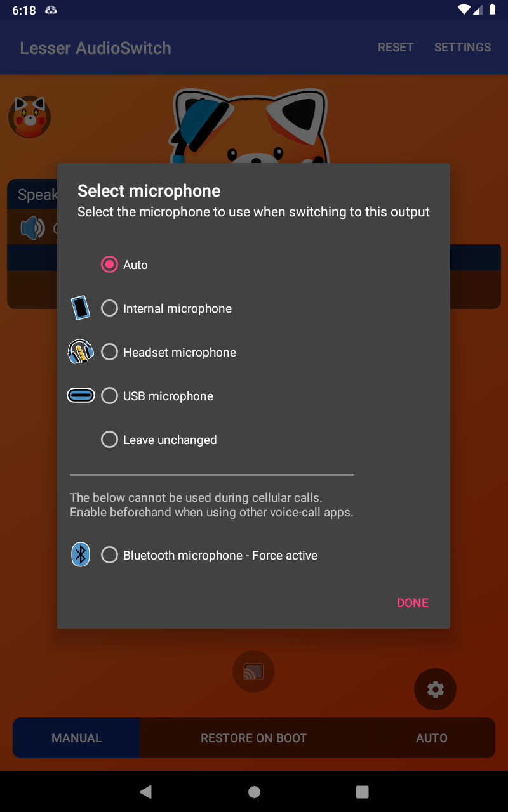Switch to RESTORE ON BOOT tab

coord(253,738)
